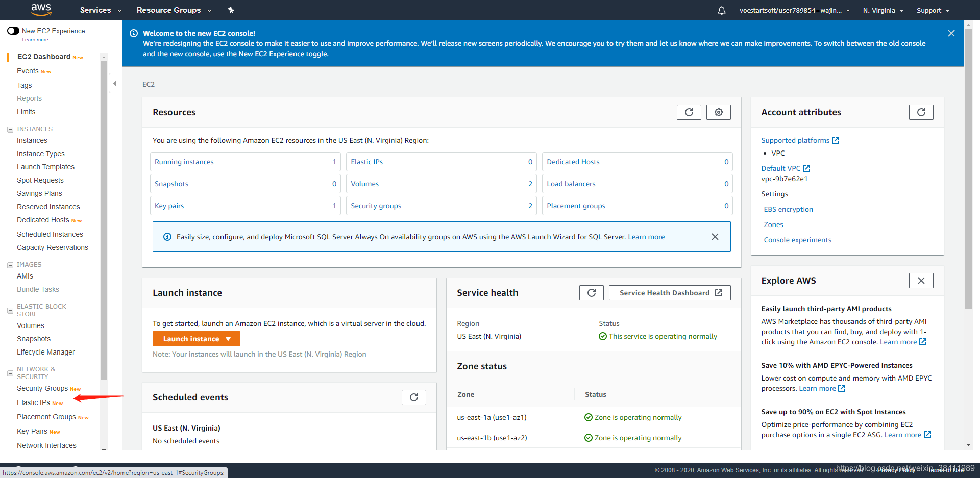Click Running instances resource link
The image size is (980, 478).
184,162
